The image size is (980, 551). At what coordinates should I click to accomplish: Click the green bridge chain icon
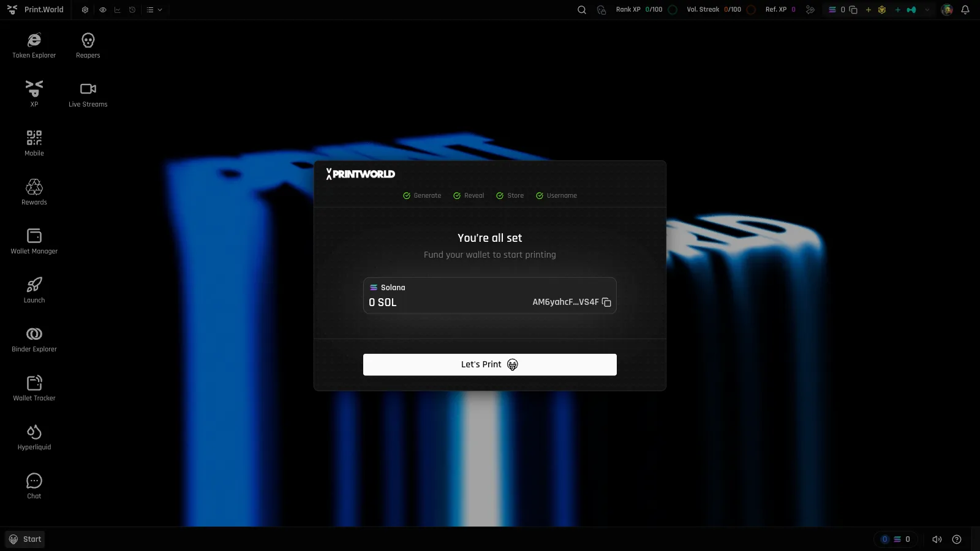pyautogui.click(x=911, y=10)
